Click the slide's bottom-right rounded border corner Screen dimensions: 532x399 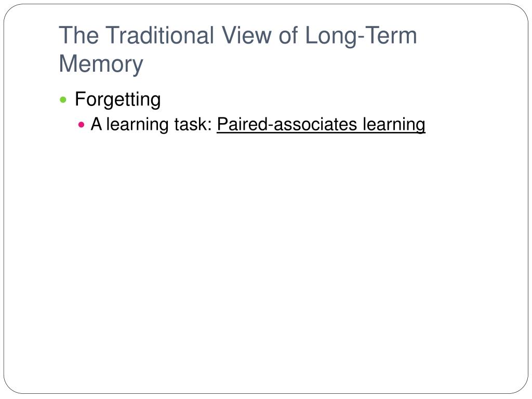(x=521, y=387)
